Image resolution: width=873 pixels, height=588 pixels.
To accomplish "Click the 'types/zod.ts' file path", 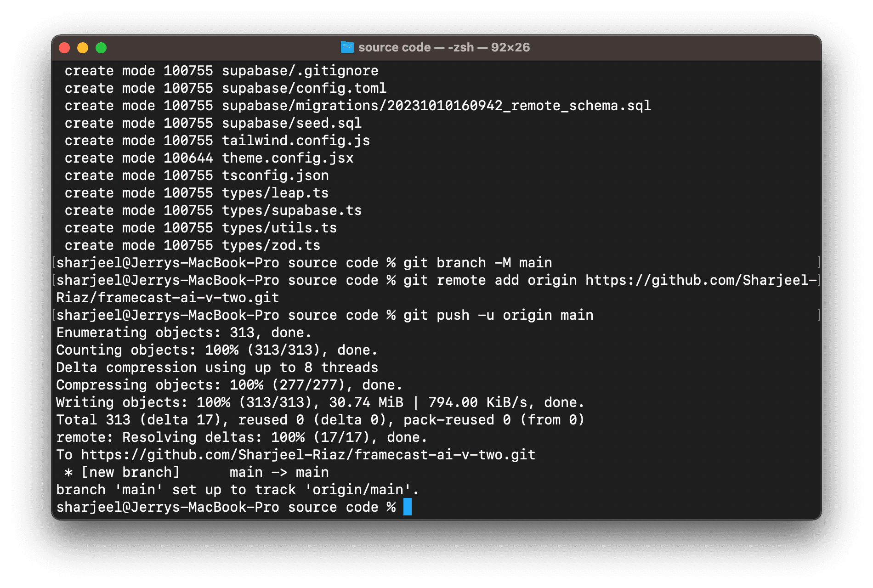I will [271, 245].
